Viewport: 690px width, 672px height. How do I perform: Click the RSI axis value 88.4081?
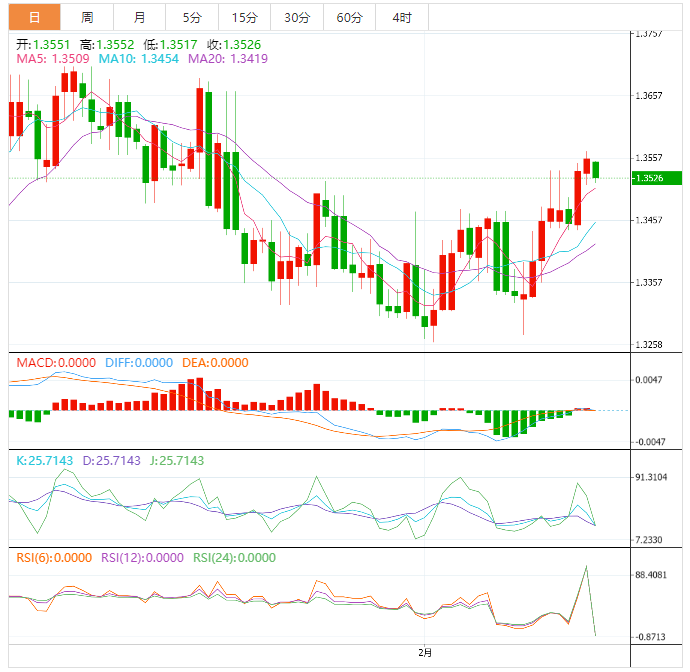[651, 575]
